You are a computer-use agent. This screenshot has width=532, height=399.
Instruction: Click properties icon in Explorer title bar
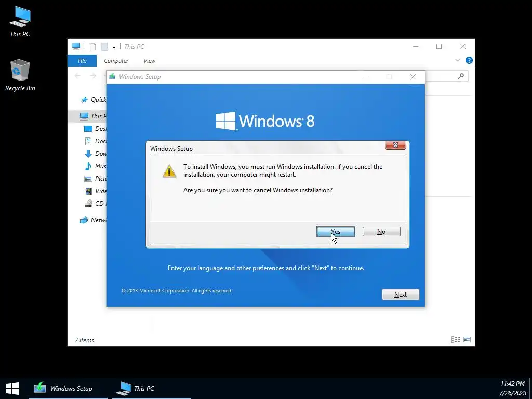pyautogui.click(x=92, y=47)
